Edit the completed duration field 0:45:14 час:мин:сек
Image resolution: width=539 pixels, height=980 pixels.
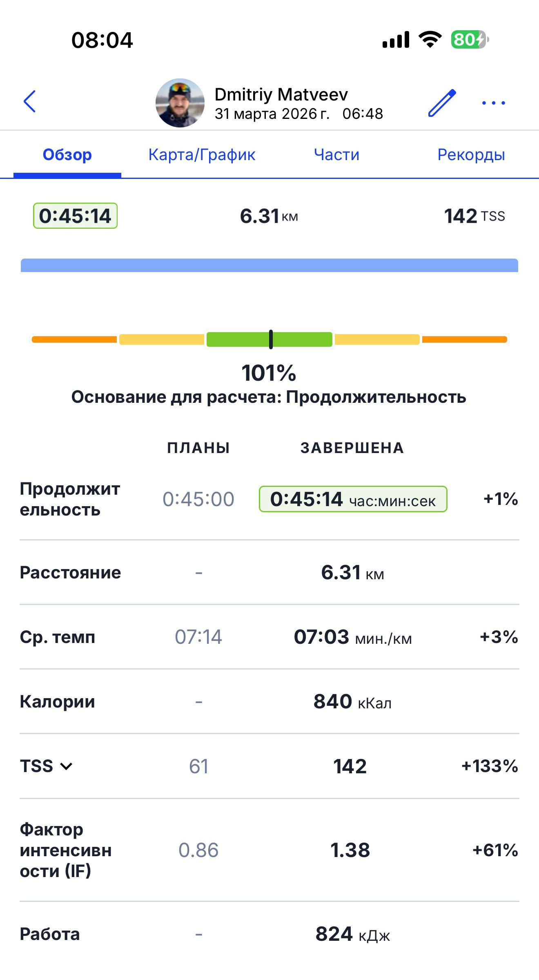[353, 499]
